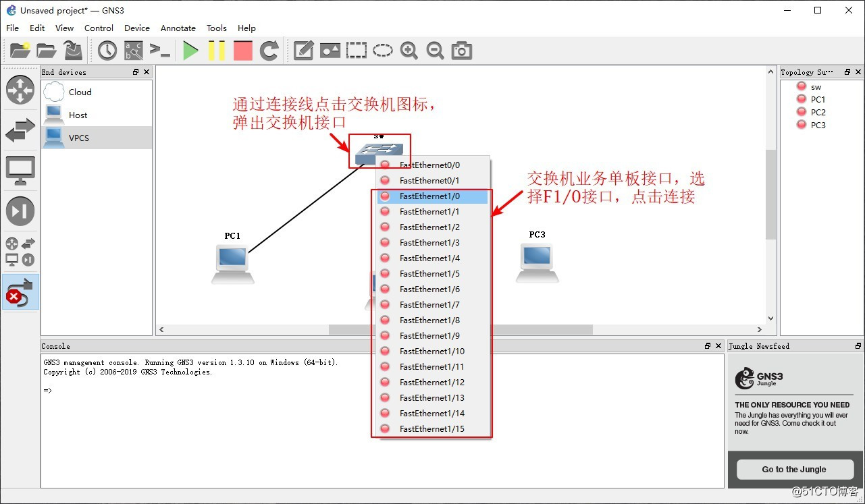The height and width of the screenshot is (504, 865).
Task: Browse switches in the device sidebar
Action: pyautogui.click(x=20, y=130)
